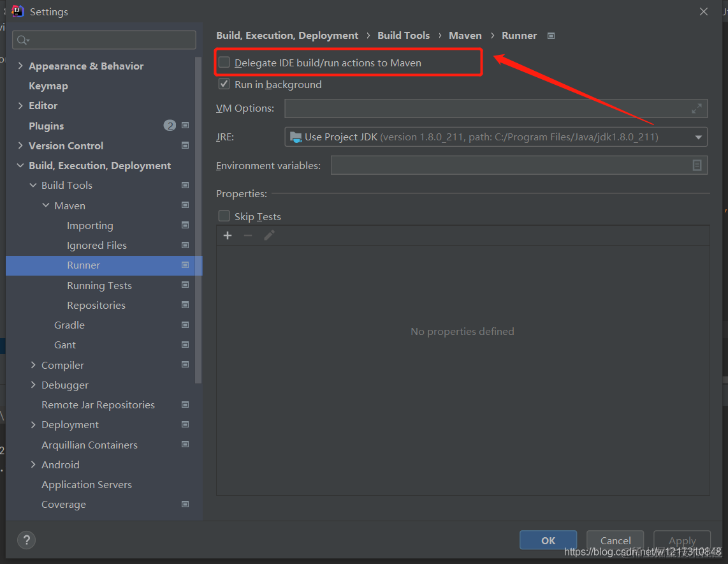This screenshot has width=728, height=564.
Task: Open Running Tests settings
Action: (x=99, y=286)
